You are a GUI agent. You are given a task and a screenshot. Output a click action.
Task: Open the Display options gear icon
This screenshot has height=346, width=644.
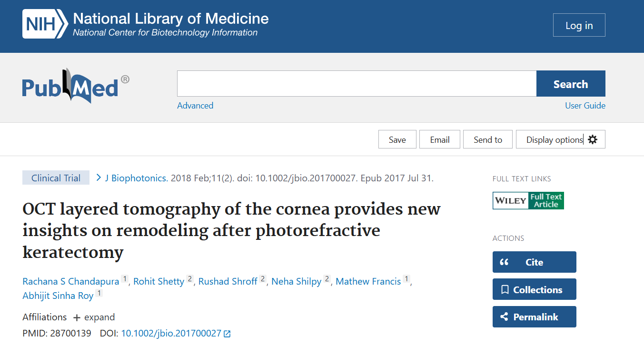click(592, 139)
